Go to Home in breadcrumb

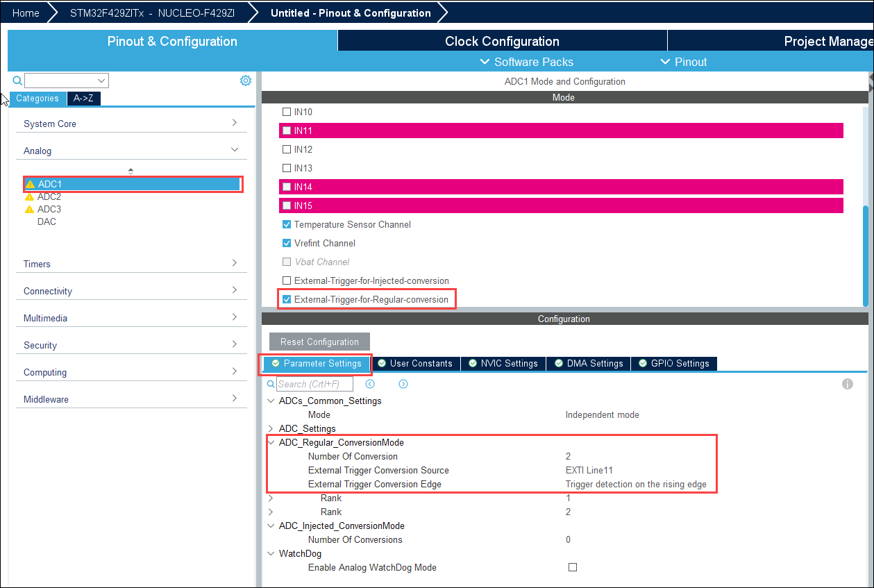(26, 13)
